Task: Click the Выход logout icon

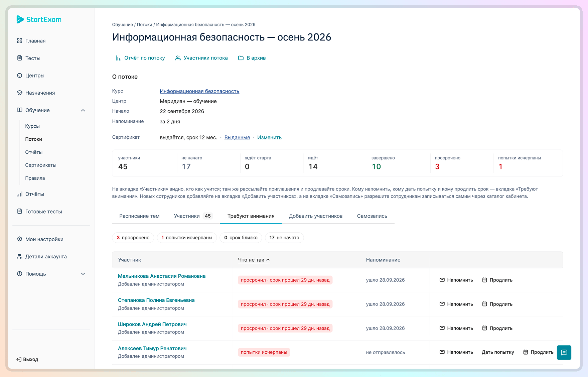Action: [19, 359]
